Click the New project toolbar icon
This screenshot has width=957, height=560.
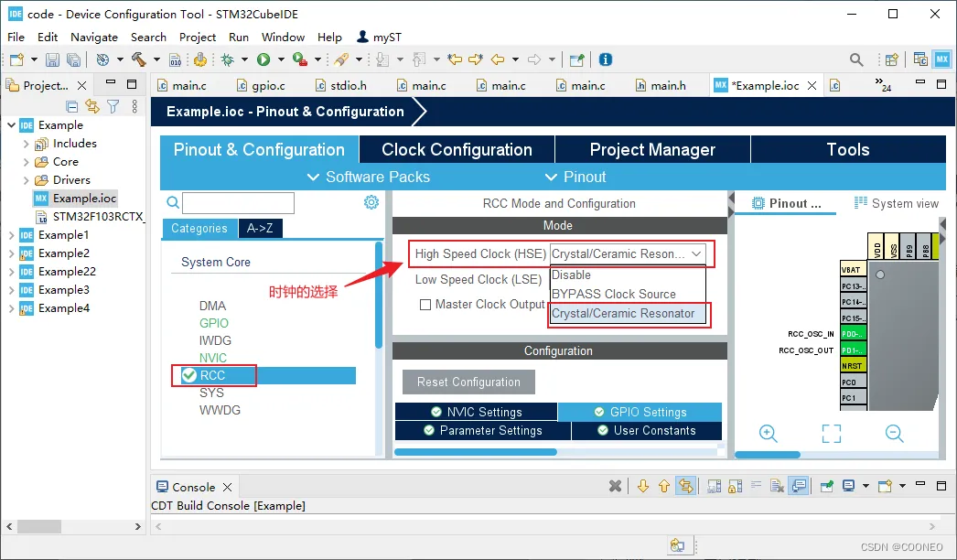tap(17, 59)
